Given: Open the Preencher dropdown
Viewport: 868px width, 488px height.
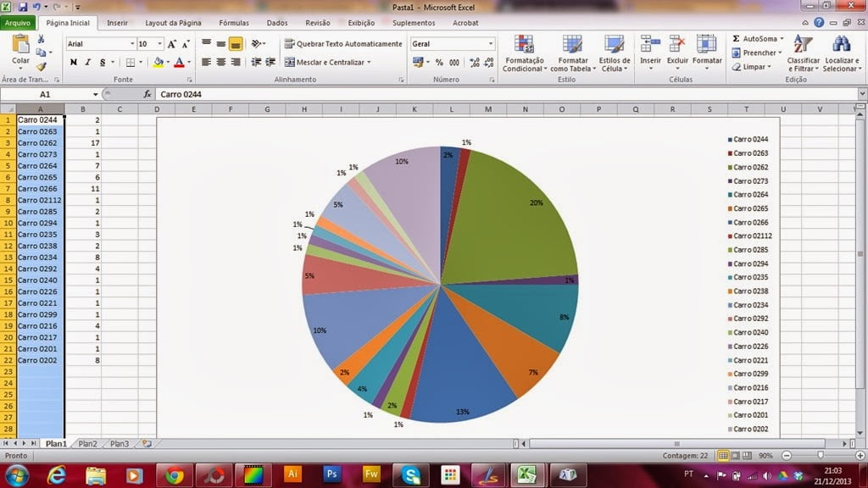Looking at the screenshot, I should tap(756, 53).
